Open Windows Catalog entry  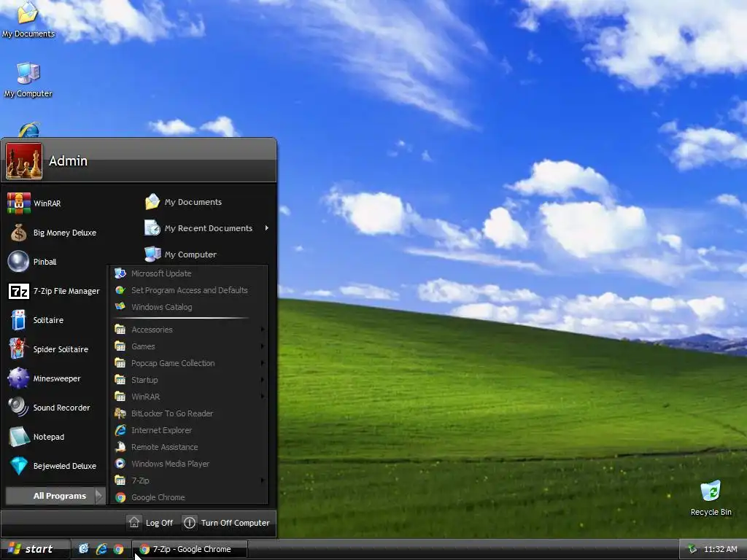pos(189,307)
